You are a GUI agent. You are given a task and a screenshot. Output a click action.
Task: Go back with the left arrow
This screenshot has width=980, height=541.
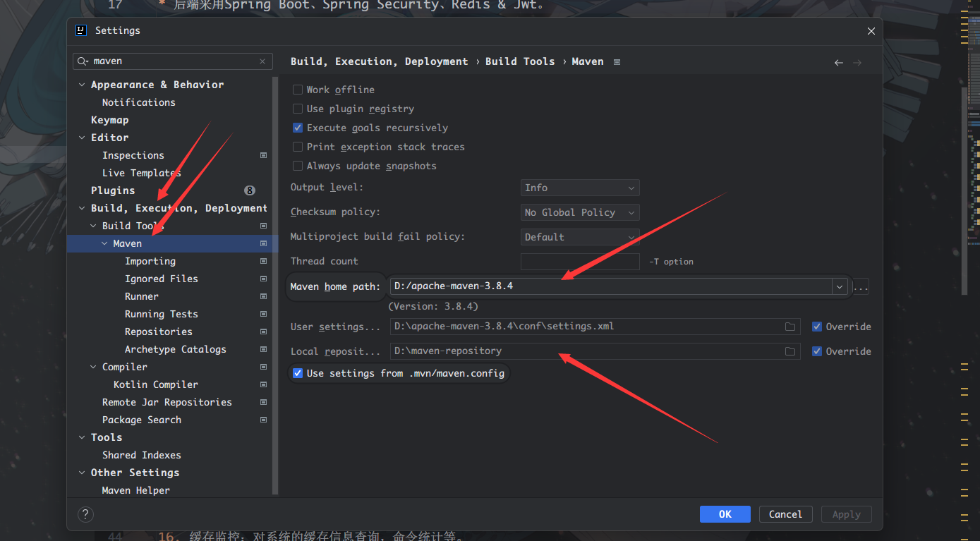pyautogui.click(x=839, y=63)
